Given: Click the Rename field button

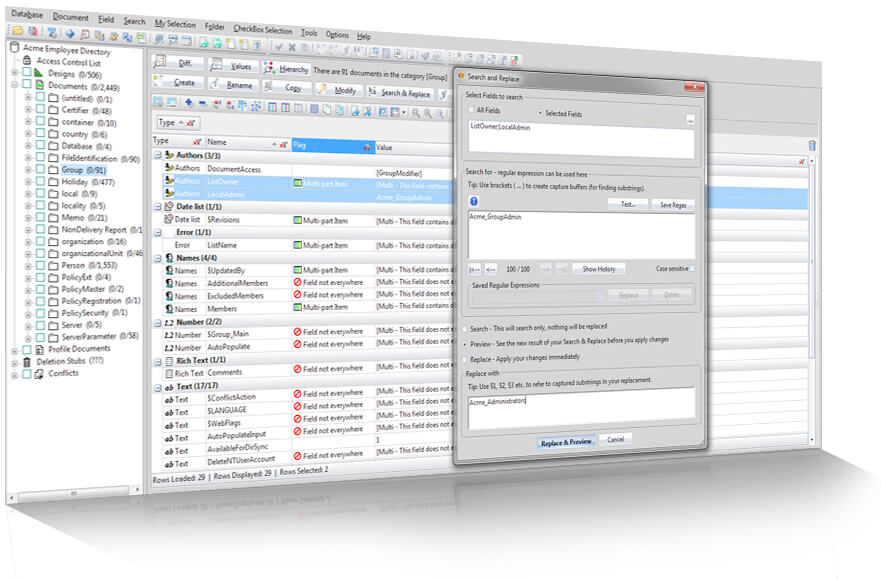Looking at the screenshot, I should (x=232, y=85).
